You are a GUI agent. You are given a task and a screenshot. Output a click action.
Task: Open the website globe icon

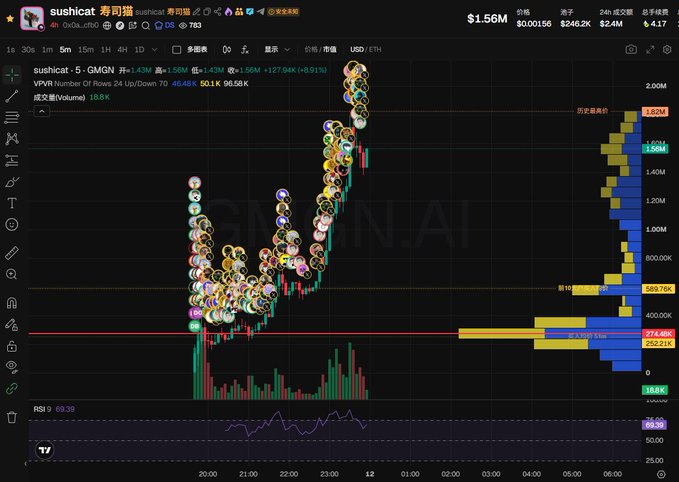point(107,26)
